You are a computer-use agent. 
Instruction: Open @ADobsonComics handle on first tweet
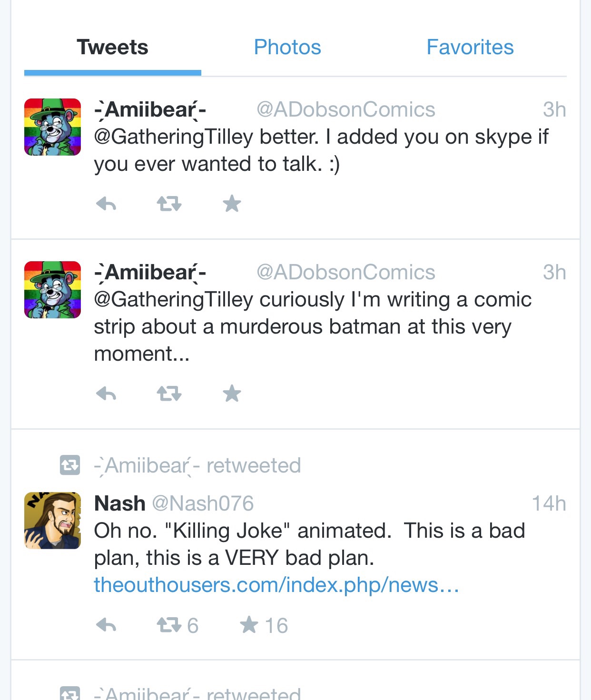point(346,110)
